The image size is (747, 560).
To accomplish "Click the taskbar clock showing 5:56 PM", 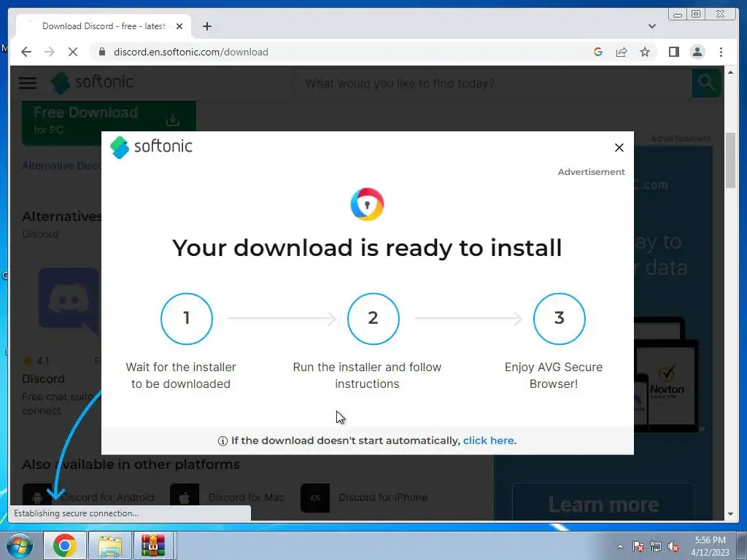I will (x=710, y=546).
